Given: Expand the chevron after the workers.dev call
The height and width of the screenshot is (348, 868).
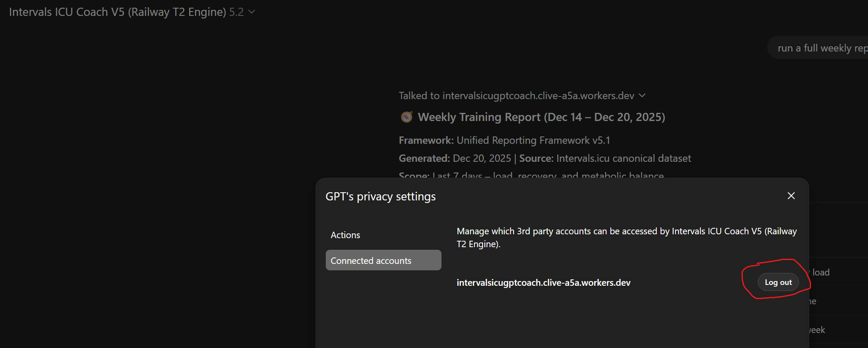Looking at the screenshot, I should pos(642,95).
